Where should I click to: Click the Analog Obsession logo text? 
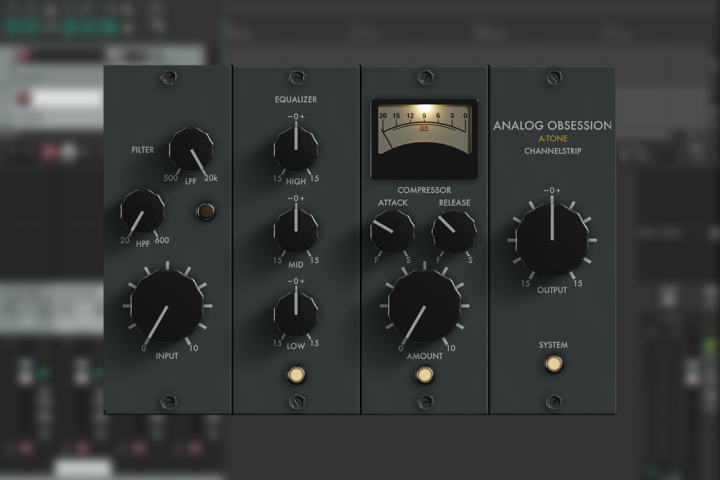pos(552,126)
